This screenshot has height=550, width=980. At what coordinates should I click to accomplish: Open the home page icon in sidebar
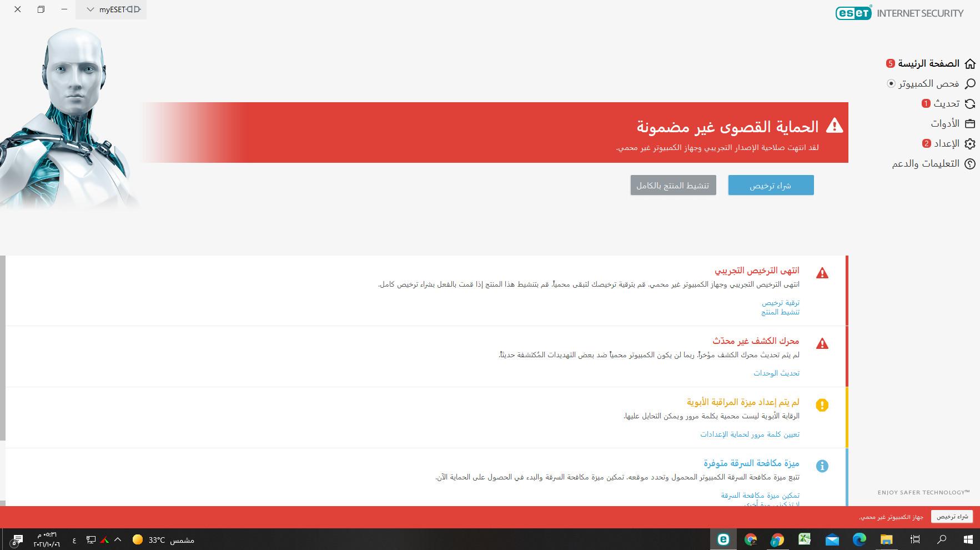click(970, 63)
